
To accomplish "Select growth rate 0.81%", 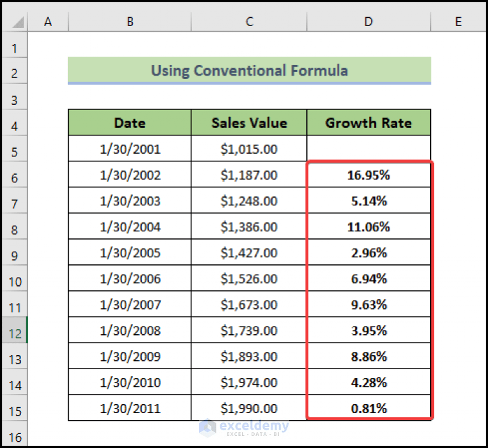I will 369,408.
